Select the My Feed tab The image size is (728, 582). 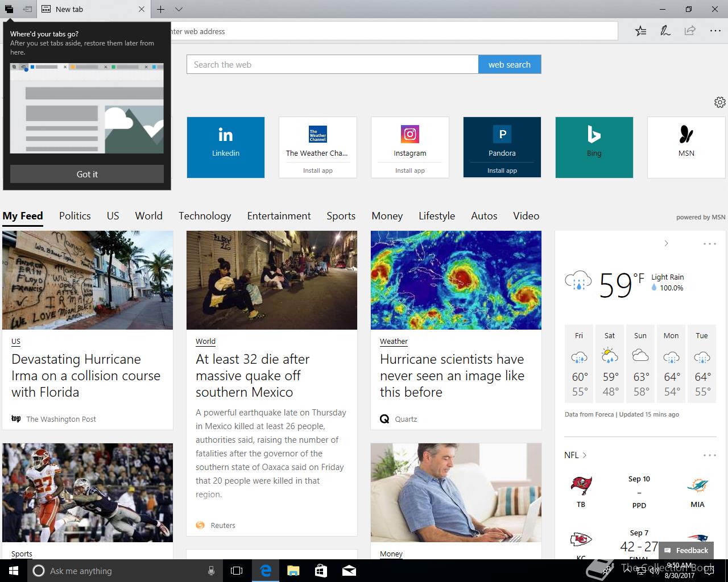click(23, 216)
